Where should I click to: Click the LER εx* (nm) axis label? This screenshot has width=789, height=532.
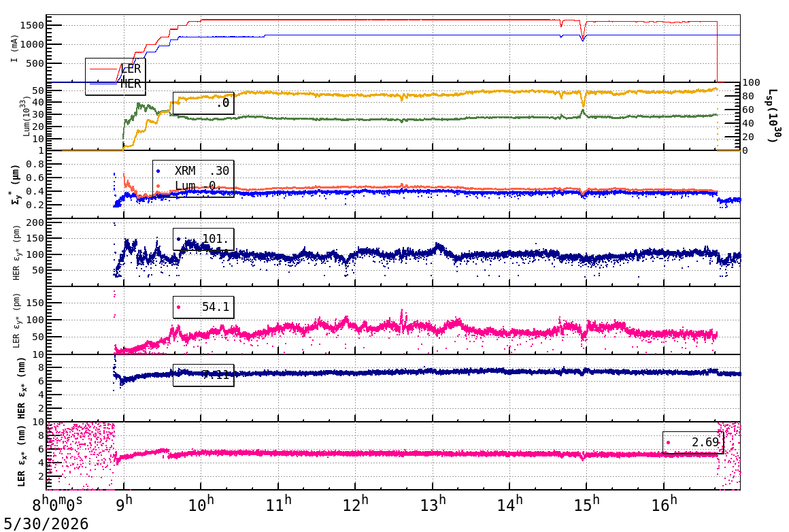(21, 456)
